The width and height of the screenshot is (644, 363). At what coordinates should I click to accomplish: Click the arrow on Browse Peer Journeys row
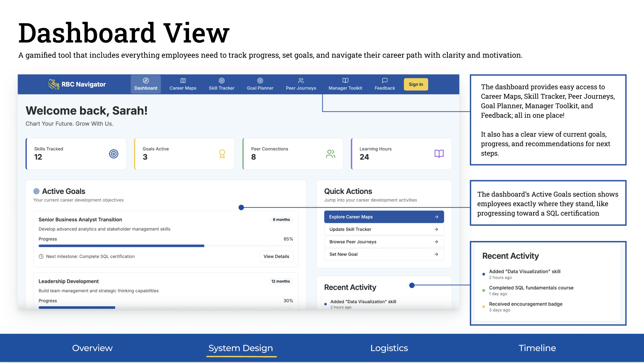pos(436,242)
